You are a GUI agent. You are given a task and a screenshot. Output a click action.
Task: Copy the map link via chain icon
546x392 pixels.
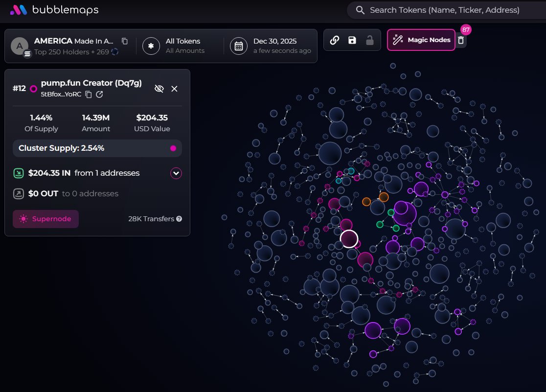coord(335,40)
